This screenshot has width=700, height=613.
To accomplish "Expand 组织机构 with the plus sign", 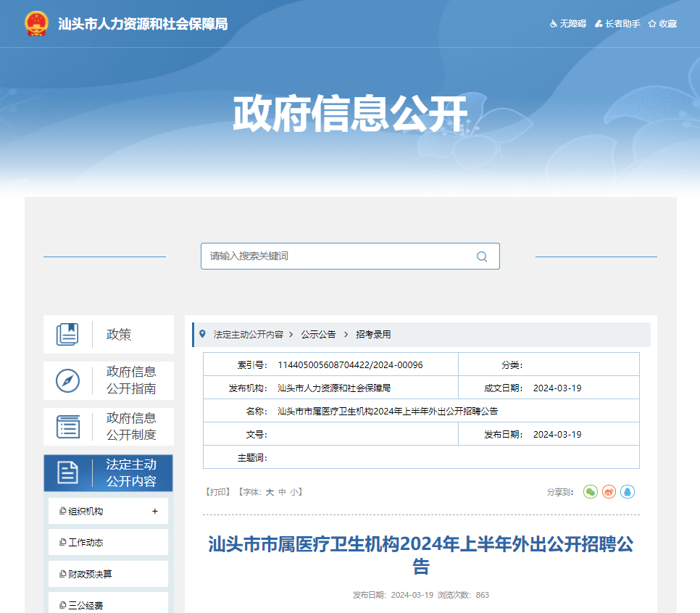I will pos(155,512).
